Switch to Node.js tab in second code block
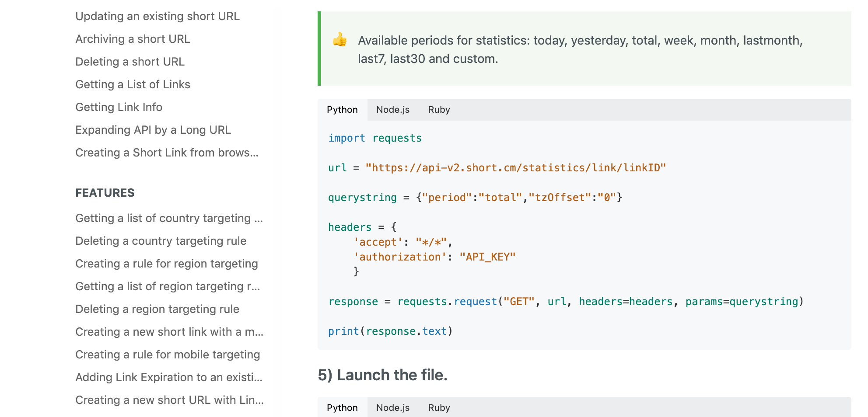 [x=392, y=407]
